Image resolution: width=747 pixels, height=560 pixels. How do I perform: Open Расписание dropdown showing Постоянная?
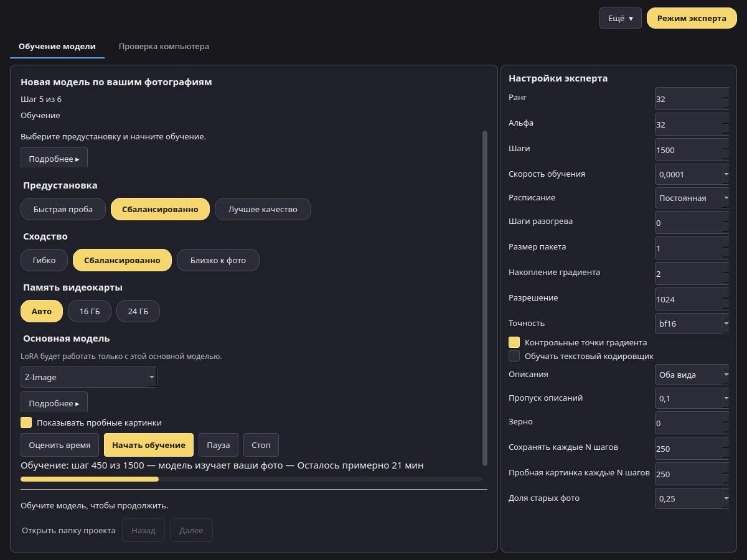(x=692, y=198)
